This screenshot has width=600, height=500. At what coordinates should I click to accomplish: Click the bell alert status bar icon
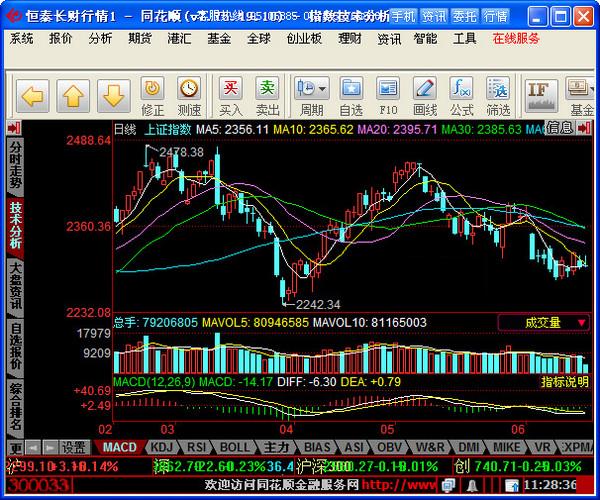click(473, 486)
